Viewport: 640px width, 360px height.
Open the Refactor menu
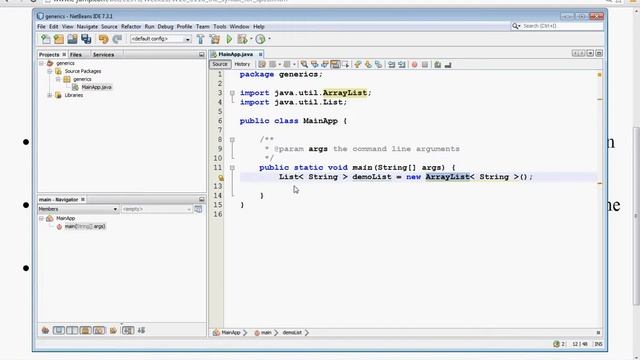131,27
